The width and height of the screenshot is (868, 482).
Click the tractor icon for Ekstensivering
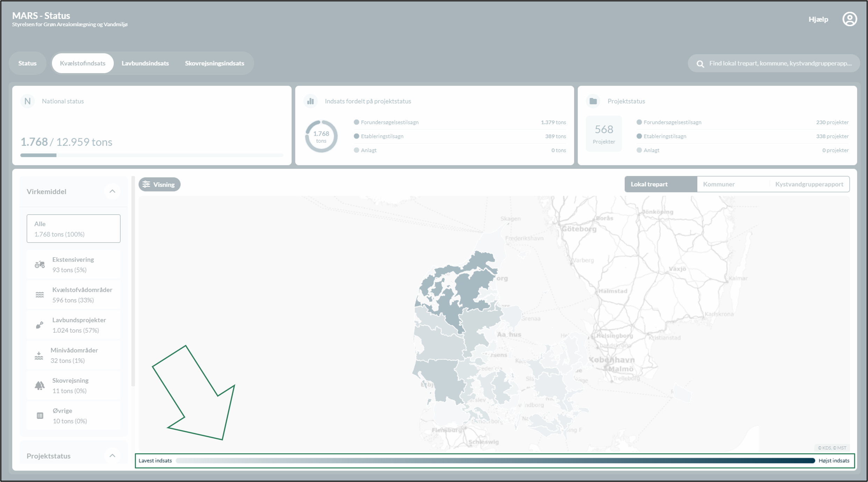(x=40, y=265)
